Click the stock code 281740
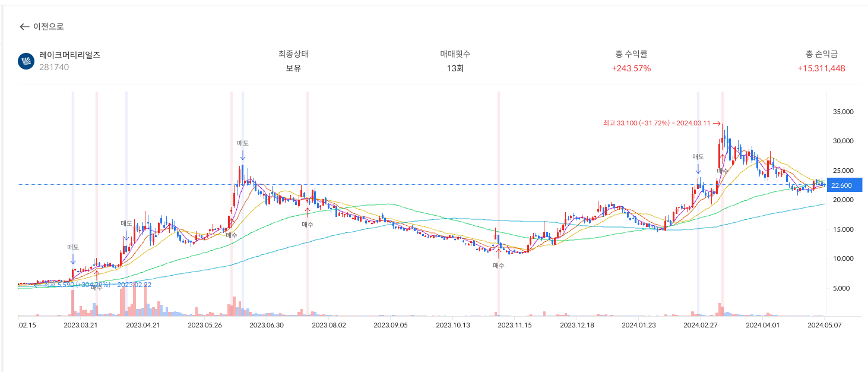The image size is (868, 372). [x=54, y=67]
